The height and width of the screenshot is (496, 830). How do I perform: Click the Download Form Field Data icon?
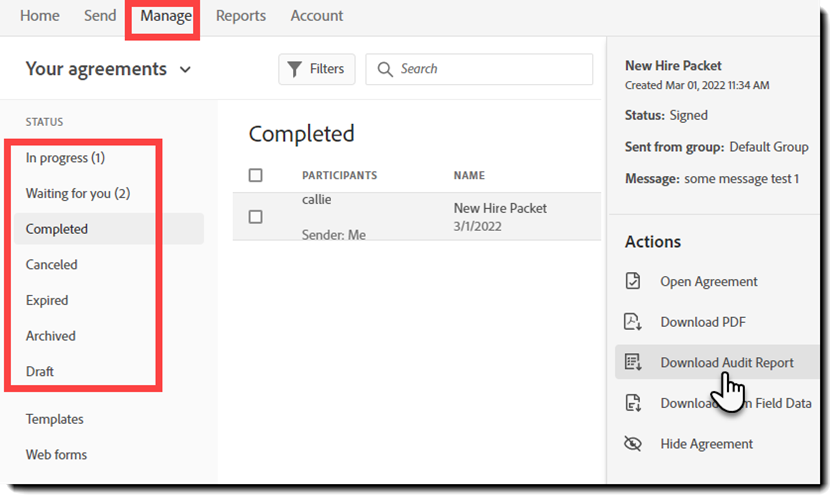(632, 403)
